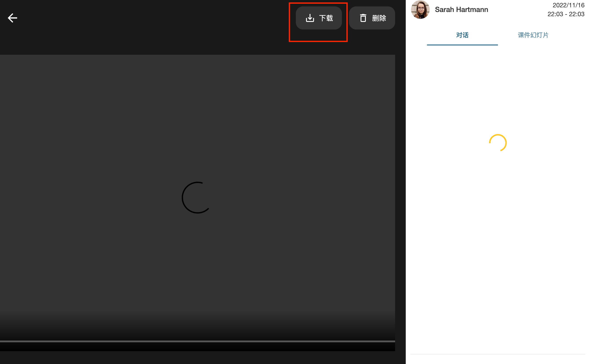The image size is (589, 364).
Task: Switch to the 对话 tab
Action: [462, 35]
